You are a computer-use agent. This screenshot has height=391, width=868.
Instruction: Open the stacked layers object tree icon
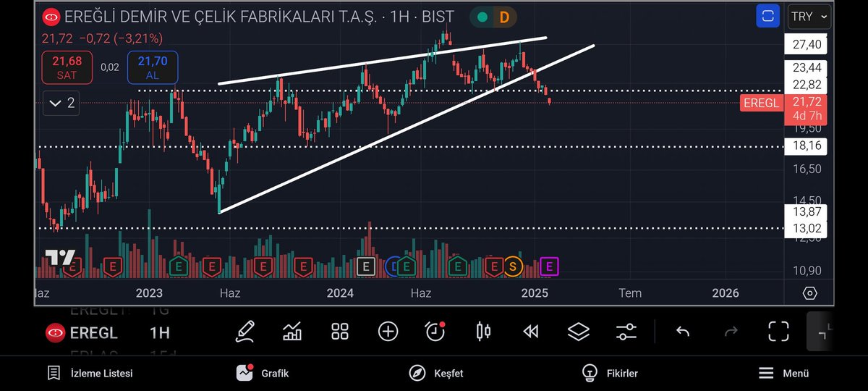pos(579,332)
